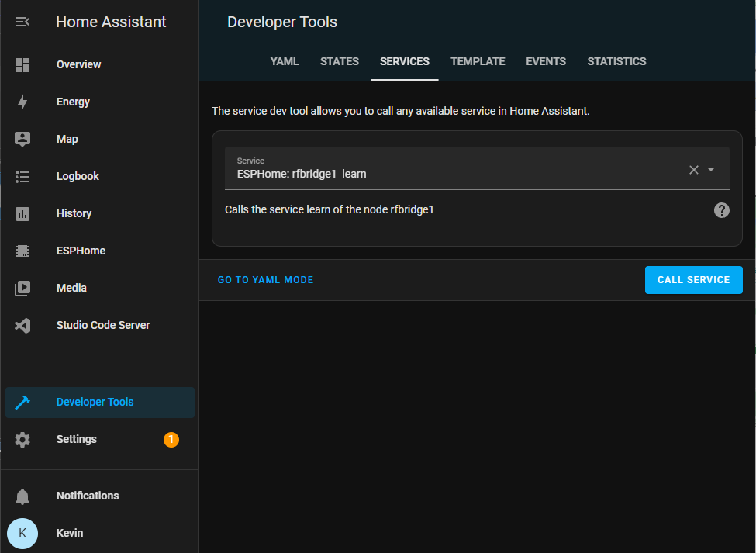Click the Go to YAML Mode link
This screenshot has height=553, width=756.
266,280
